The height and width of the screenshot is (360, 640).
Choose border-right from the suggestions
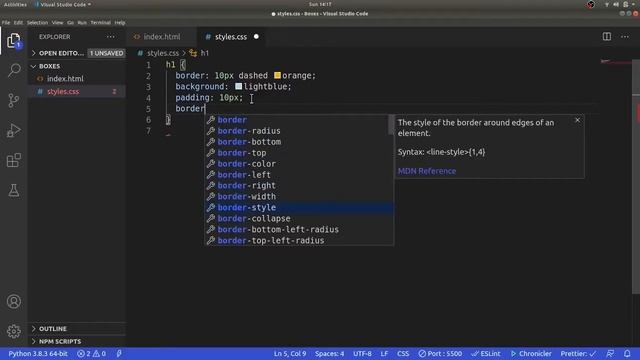(x=299, y=186)
